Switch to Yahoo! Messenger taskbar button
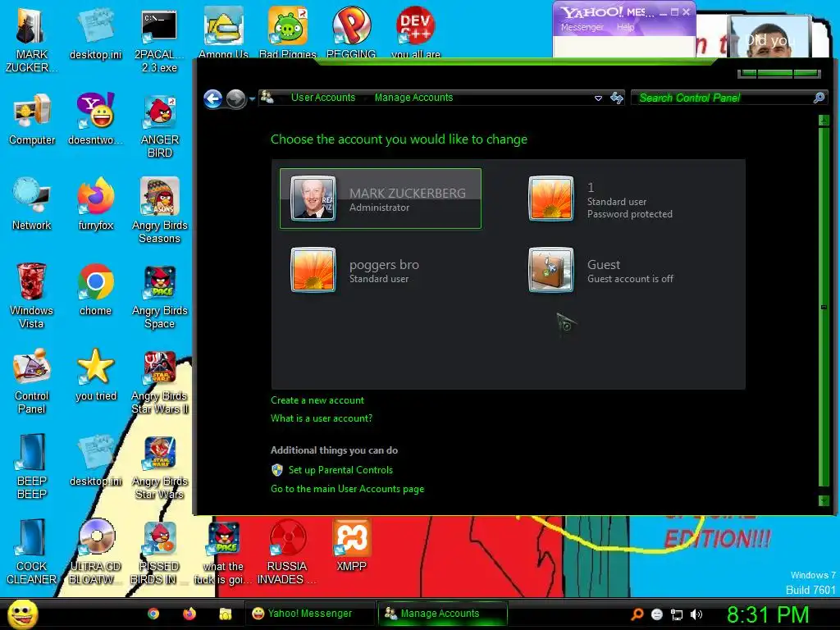 (x=309, y=614)
